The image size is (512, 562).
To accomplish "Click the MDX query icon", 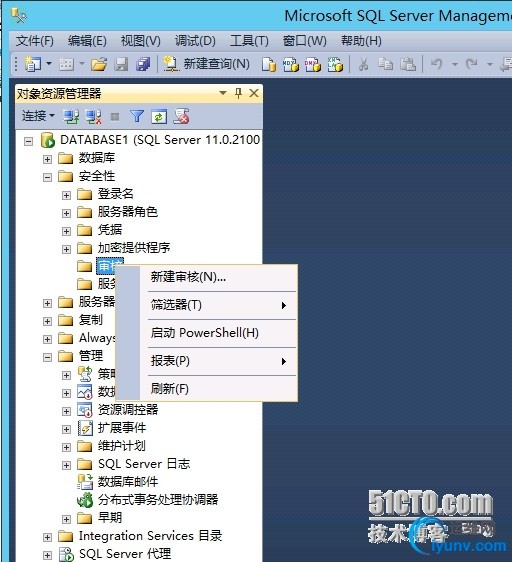I will coord(291,65).
